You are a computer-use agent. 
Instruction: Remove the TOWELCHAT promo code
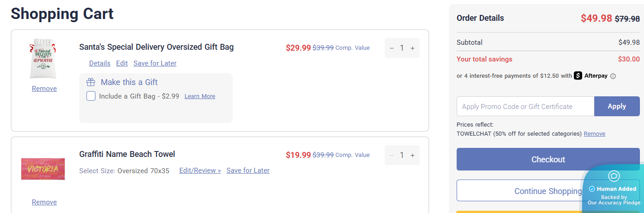[594, 134]
